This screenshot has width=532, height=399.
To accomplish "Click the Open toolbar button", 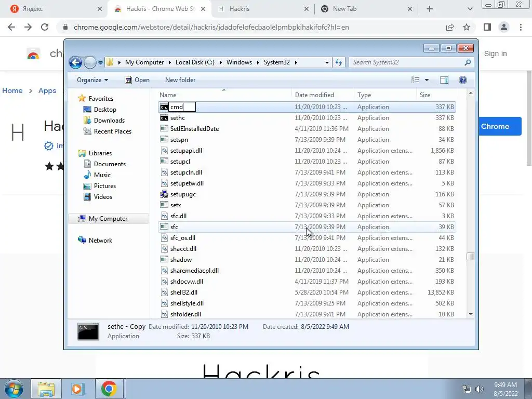I will tap(137, 80).
